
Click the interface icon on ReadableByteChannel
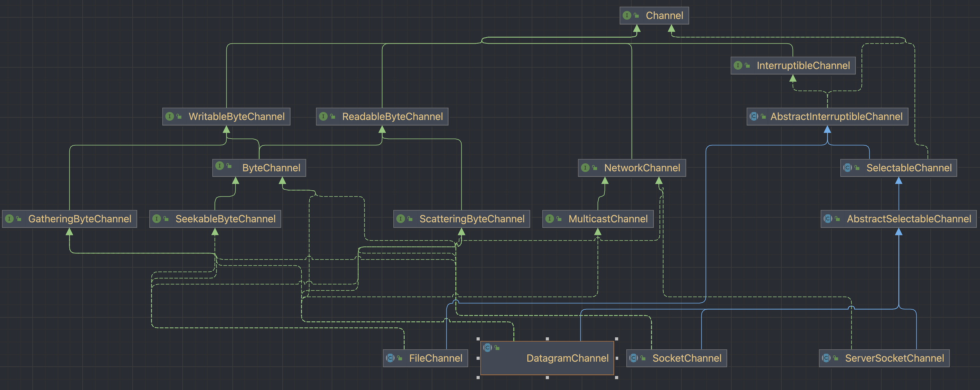point(323,116)
